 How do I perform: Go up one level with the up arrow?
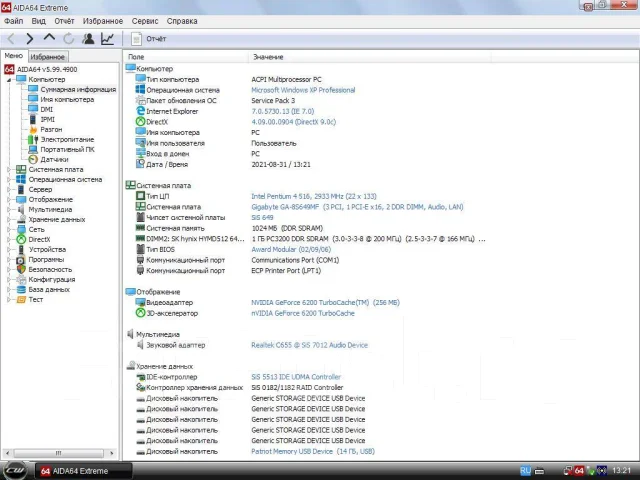49,38
